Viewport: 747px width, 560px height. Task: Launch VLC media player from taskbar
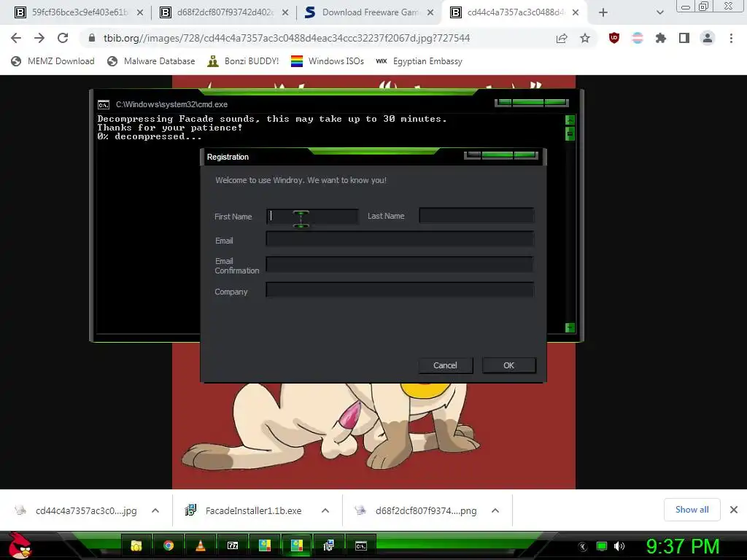pyautogui.click(x=201, y=545)
